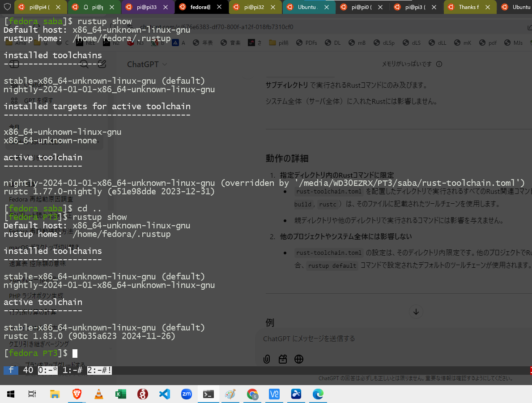This screenshot has height=403, width=532.
Task: Click the scroll-to-bottom arrow in ChatGPT
Action: pos(416,312)
